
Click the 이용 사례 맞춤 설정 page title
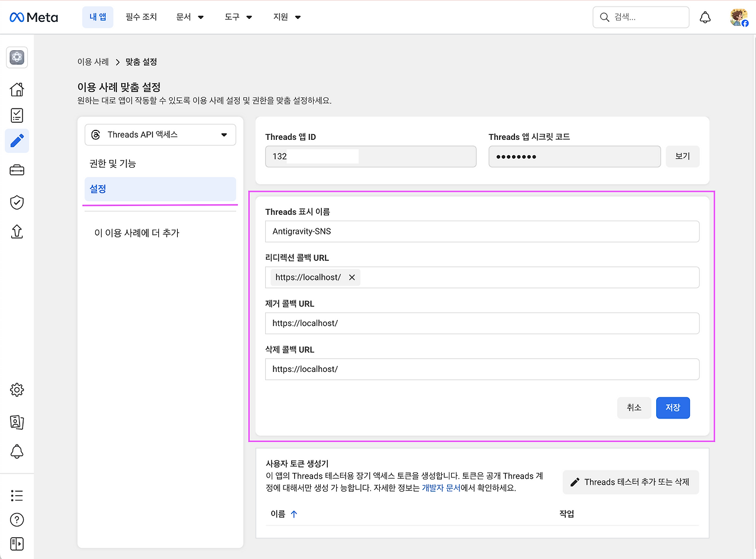119,88
